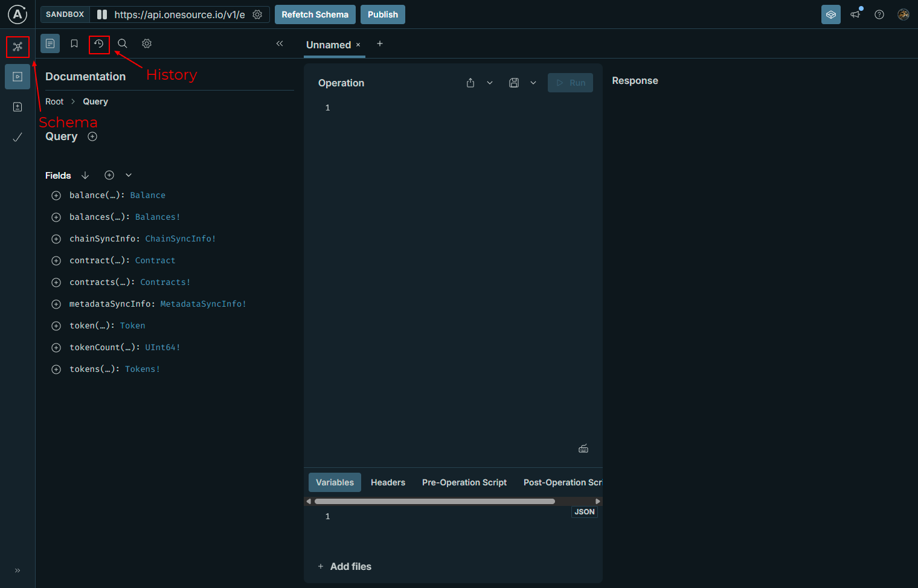Click the scrollbar left arrow
The height and width of the screenshot is (588, 918).
[309, 501]
